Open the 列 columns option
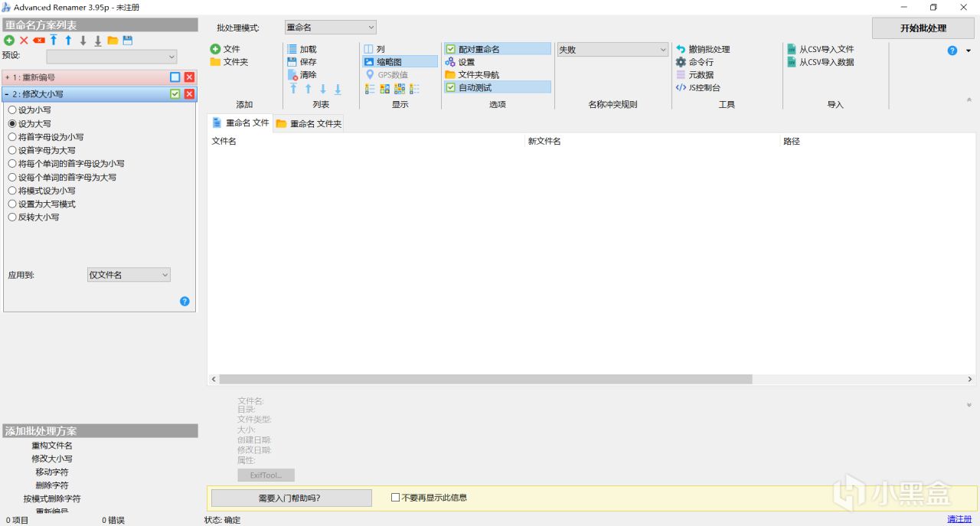Screen dimensions: 980x526 click(x=374, y=49)
